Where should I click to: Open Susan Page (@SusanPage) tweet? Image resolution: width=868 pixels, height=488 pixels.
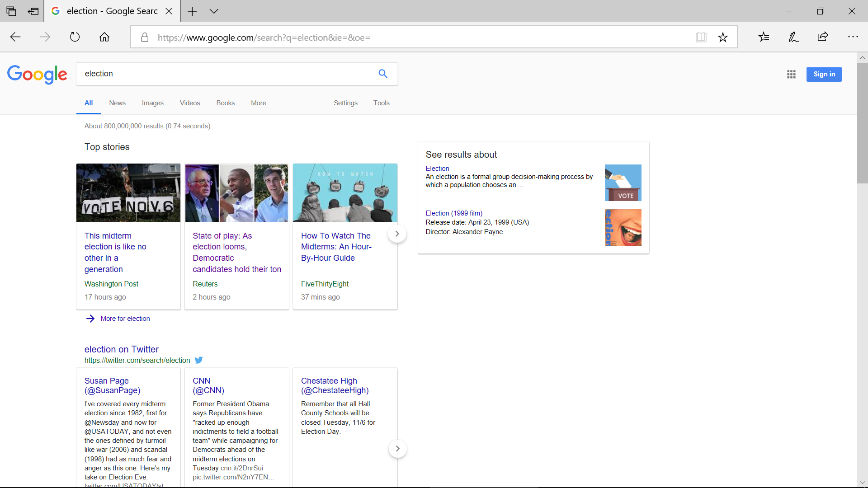pyautogui.click(x=112, y=385)
